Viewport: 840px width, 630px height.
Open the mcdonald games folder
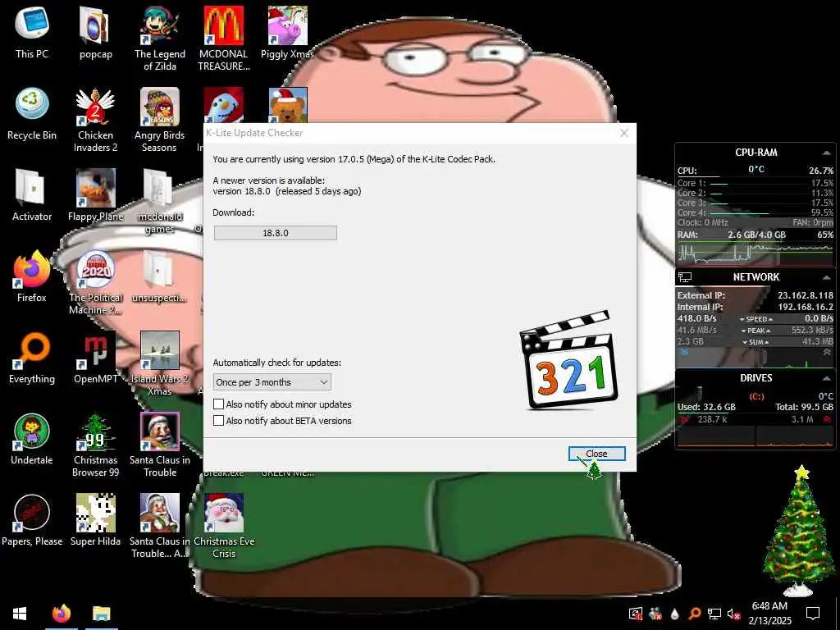point(160,202)
